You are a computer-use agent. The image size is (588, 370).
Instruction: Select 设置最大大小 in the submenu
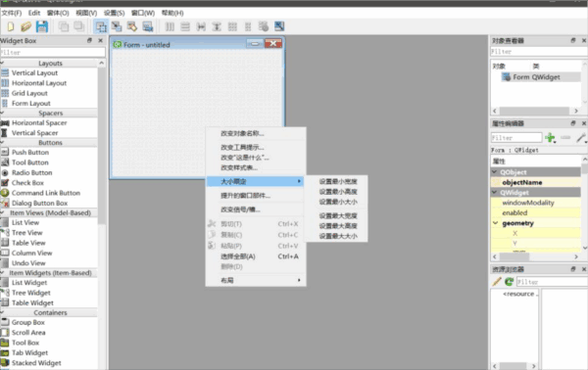(x=338, y=236)
